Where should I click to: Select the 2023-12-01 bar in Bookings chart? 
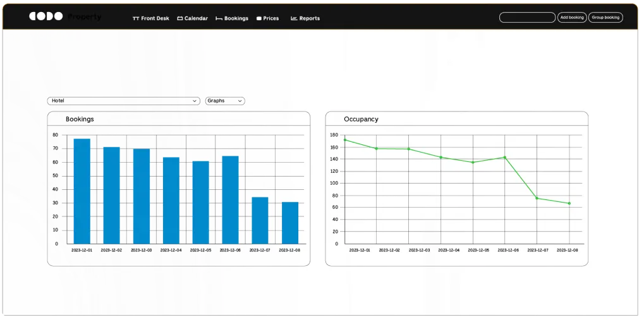click(x=82, y=191)
